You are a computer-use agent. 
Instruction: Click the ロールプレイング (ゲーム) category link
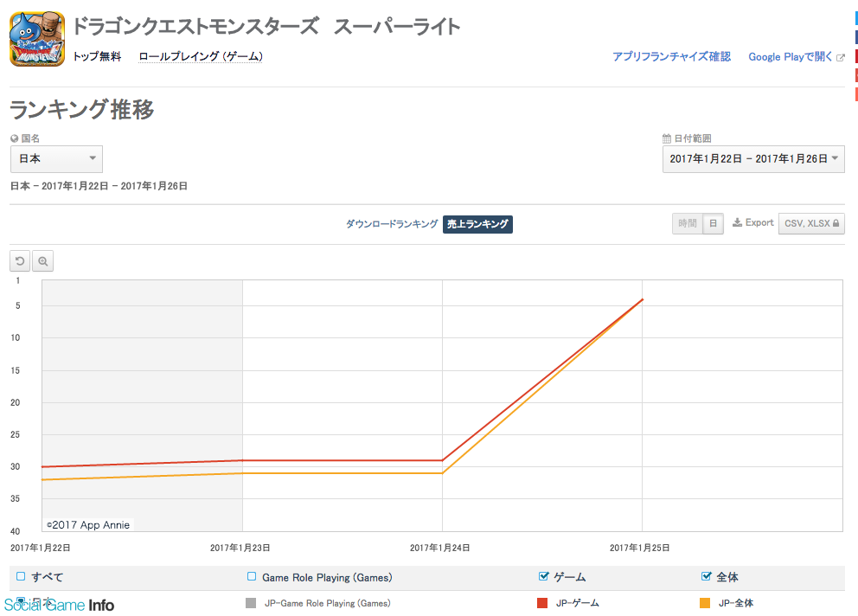[201, 56]
